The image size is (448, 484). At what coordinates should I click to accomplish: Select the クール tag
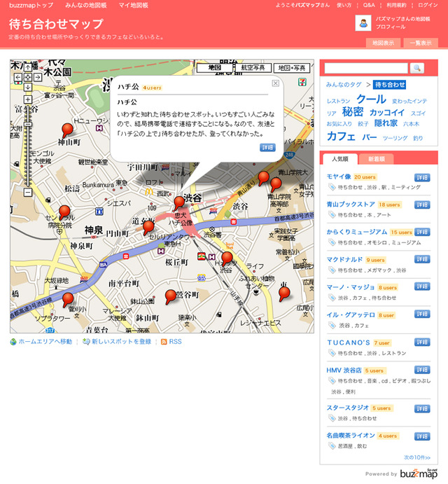371,99
